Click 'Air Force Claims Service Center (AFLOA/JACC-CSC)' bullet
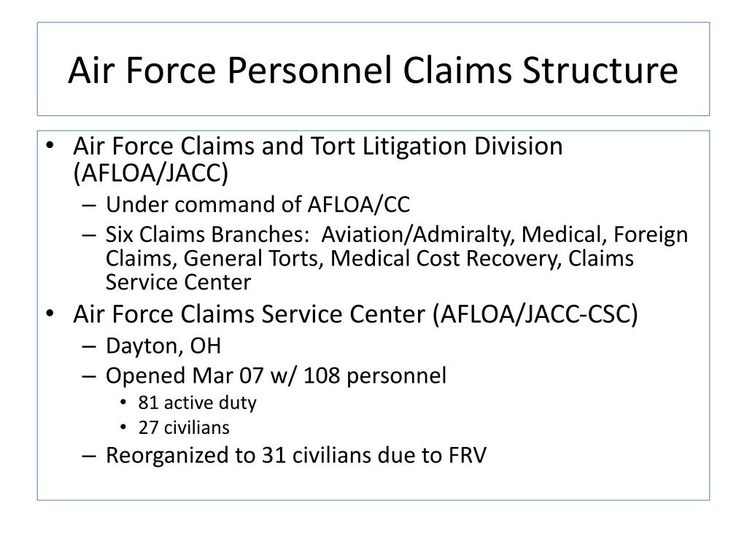The width and height of the screenshot is (747, 560). pyautogui.click(x=355, y=314)
